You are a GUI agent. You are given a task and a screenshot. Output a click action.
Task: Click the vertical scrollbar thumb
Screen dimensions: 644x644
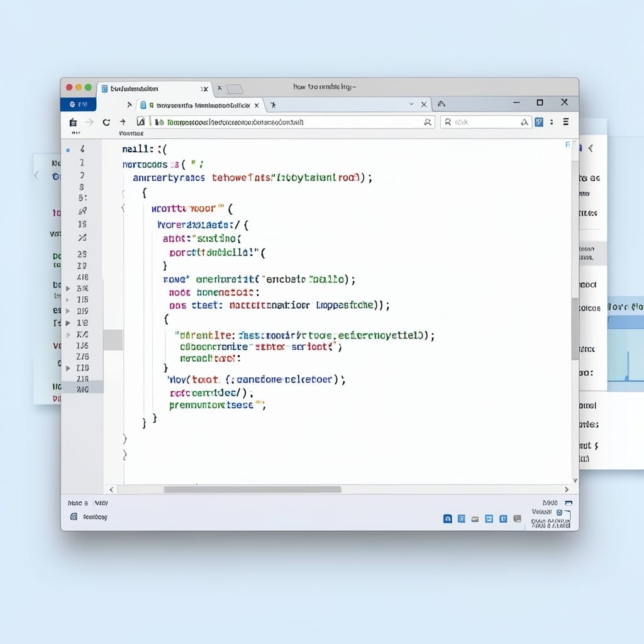point(575,329)
